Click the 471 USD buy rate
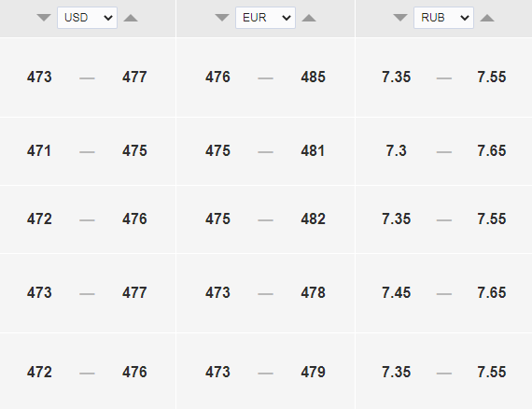Viewport: 532px width, 409px height. (39, 150)
